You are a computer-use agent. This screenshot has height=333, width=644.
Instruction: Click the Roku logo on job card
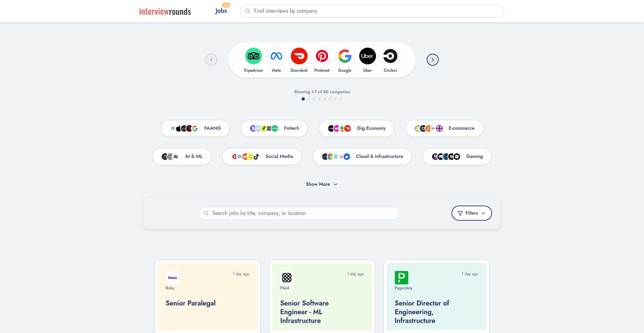(x=172, y=278)
